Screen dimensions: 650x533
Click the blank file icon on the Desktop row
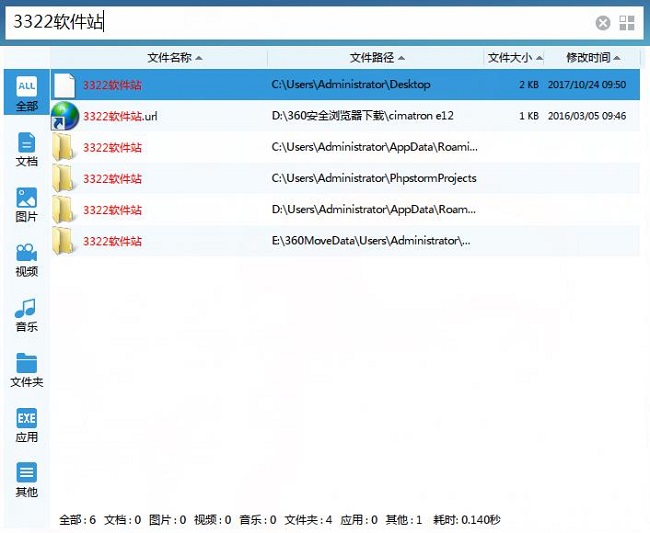[65, 85]
